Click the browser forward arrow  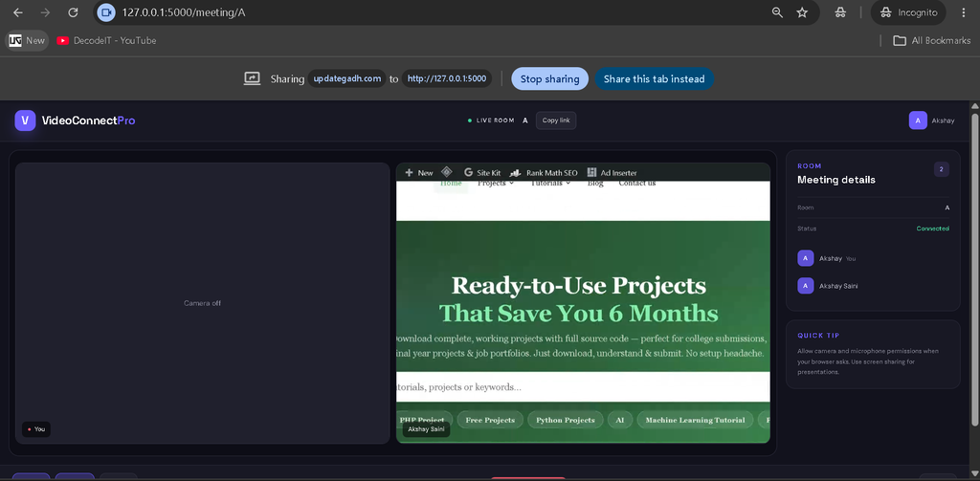coord(45,12)
